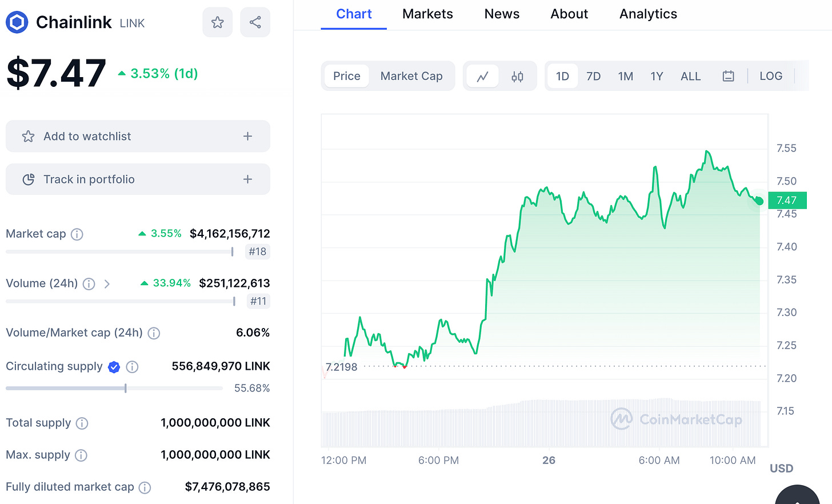Click Total supply info icon

click(x=82, y=423)
